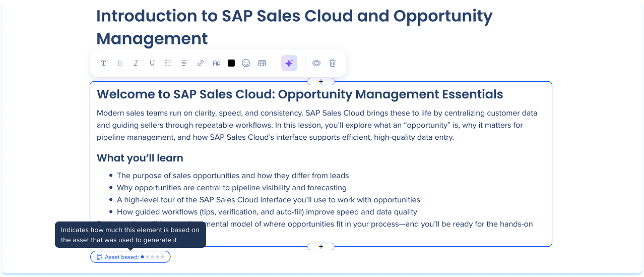
Task: Open the emoji picker
Action: (x=246, y=63)
